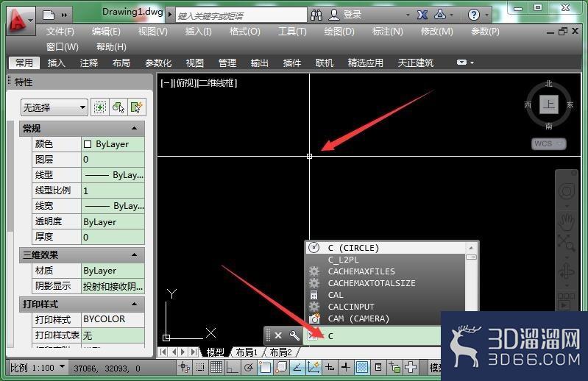Open the 修改(M) menu
The width and height of the screenshot is (588, 381).
pyautogui.click(x=437, y=32)
